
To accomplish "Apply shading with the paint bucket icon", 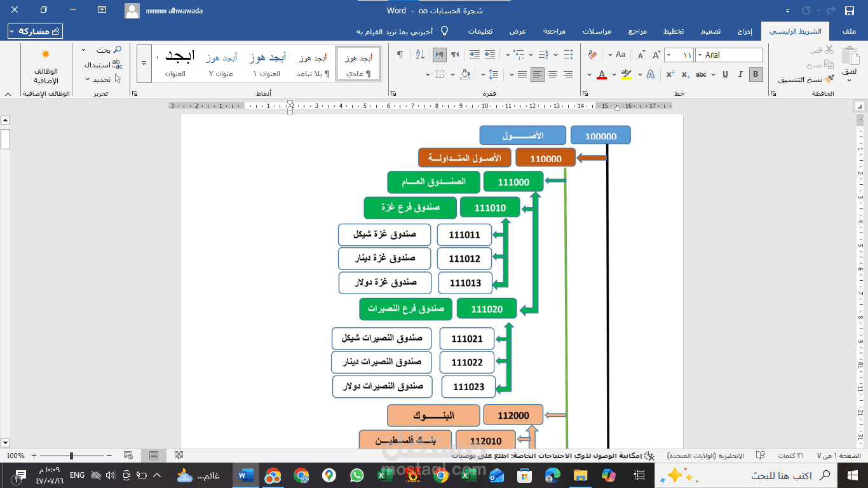I will click(x=465, y=74).
